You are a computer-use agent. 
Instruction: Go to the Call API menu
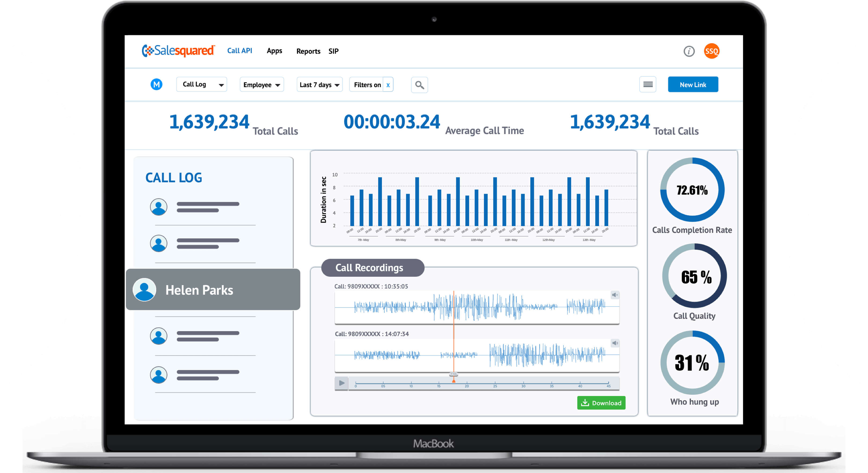pyautogui.click(x=240, y=51)
